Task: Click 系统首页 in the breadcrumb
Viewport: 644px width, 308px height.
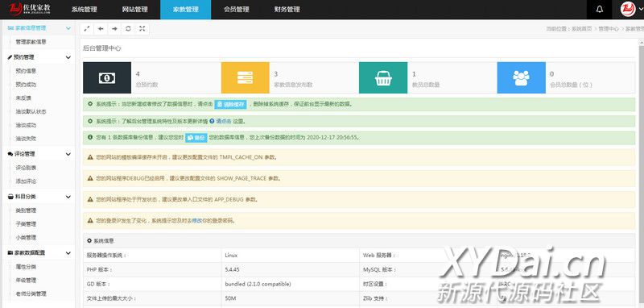Action: click(583, 29)
